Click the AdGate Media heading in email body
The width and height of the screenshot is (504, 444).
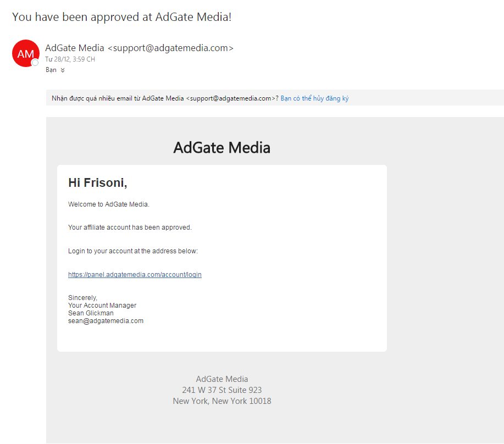(x=222, y=148)
